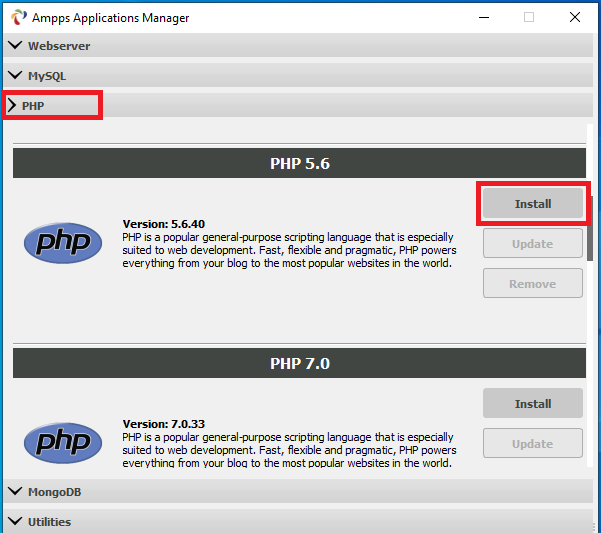Click the PHP 5.6 logo

click(63, 243)
